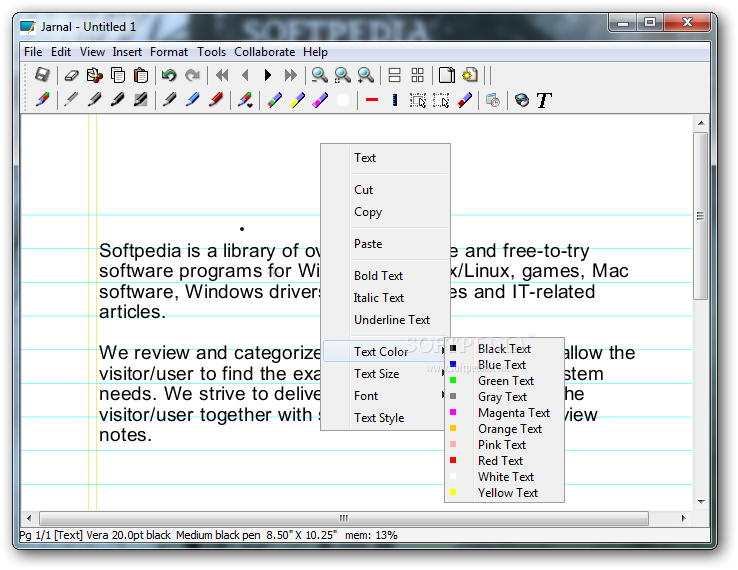Jump to first page with double-left arrow
The width and height of the screenshot is (738, 570).
(x=222, y=75)
